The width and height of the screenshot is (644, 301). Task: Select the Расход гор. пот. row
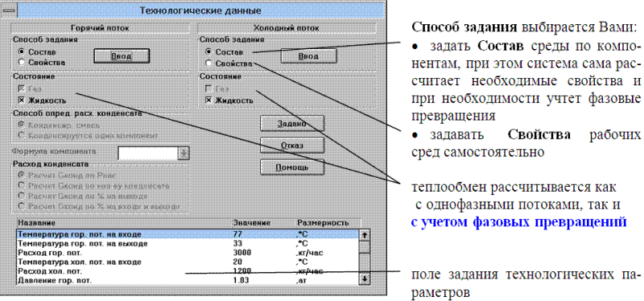[187, 252]
